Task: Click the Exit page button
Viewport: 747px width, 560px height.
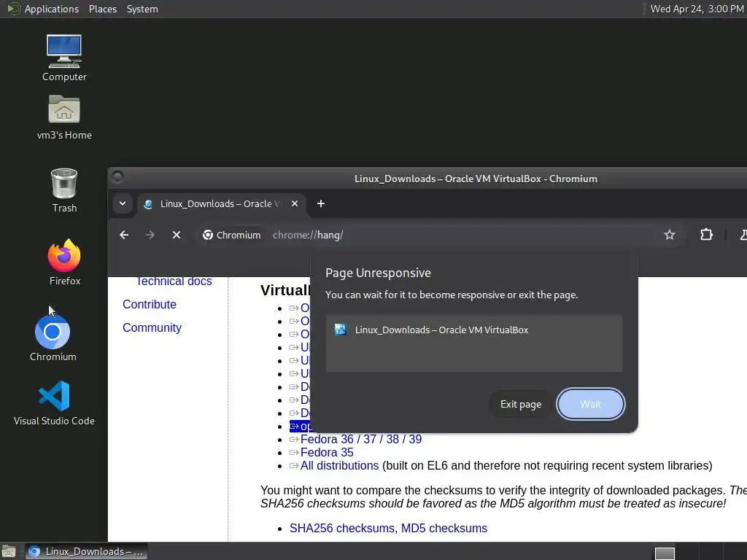Action: (520, 404)
